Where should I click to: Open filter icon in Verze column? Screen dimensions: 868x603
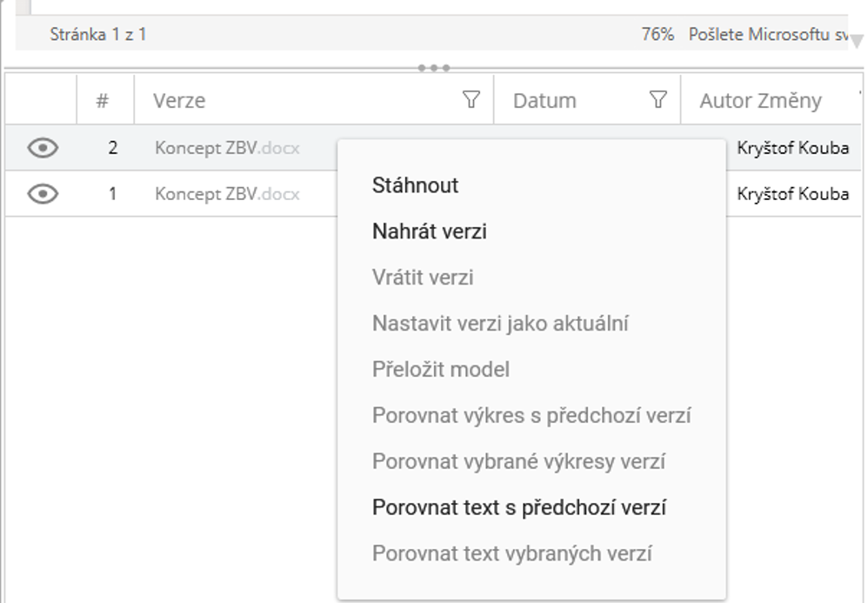[x=471, y=100]
